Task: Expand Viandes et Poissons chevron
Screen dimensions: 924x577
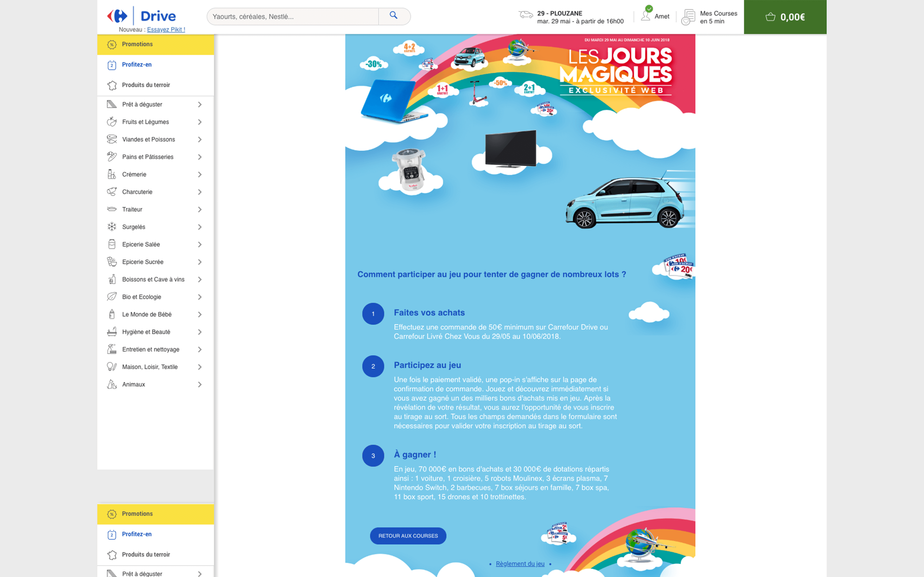Action: (200, 139)
